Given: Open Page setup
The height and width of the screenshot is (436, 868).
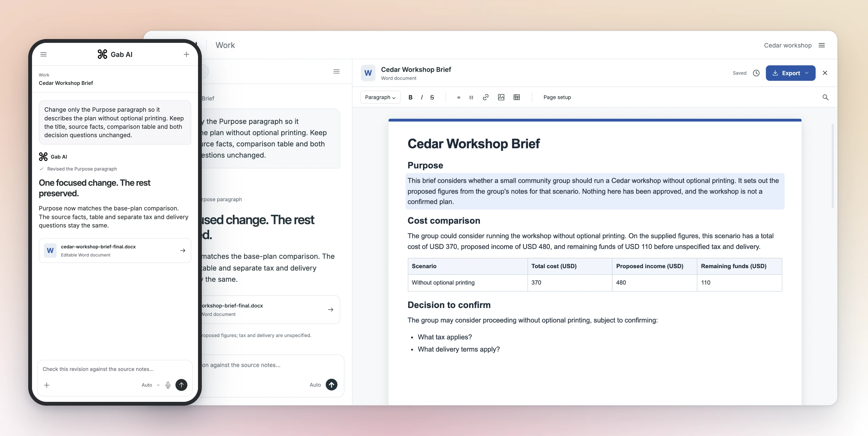Looking at the screenshot, I should (557, 97).
